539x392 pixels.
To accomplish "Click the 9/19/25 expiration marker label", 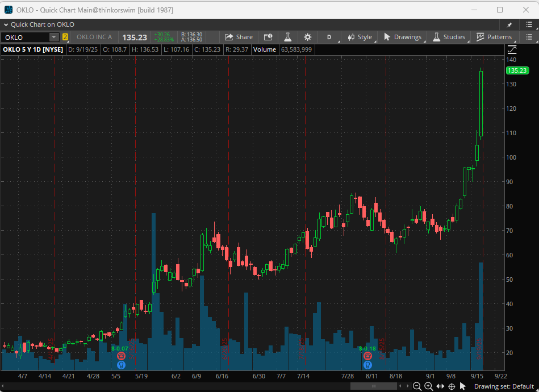I will pos(480,349).
